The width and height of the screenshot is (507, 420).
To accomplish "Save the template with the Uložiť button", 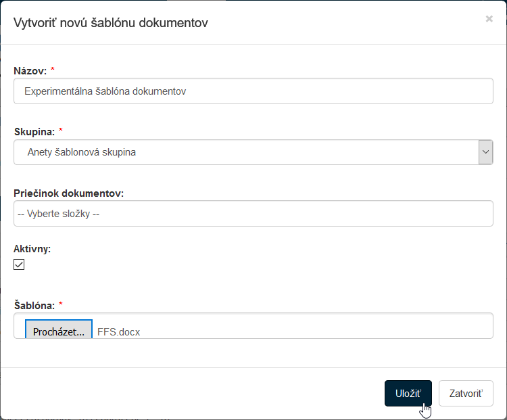I will click(x=408, y=393).
